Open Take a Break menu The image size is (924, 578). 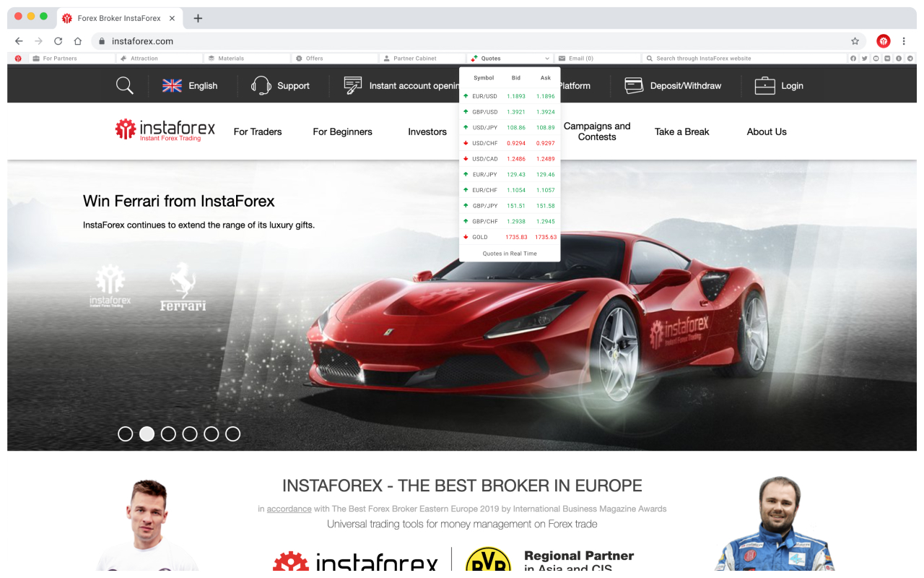tap(681, 131)
